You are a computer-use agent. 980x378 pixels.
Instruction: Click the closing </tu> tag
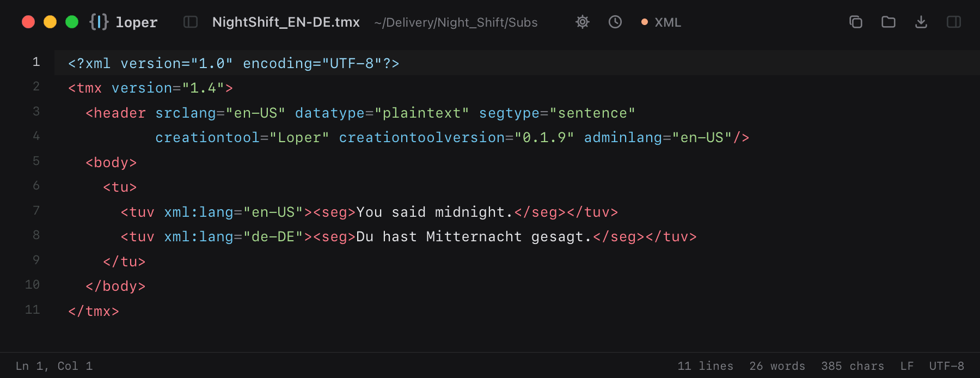(124, 261)
